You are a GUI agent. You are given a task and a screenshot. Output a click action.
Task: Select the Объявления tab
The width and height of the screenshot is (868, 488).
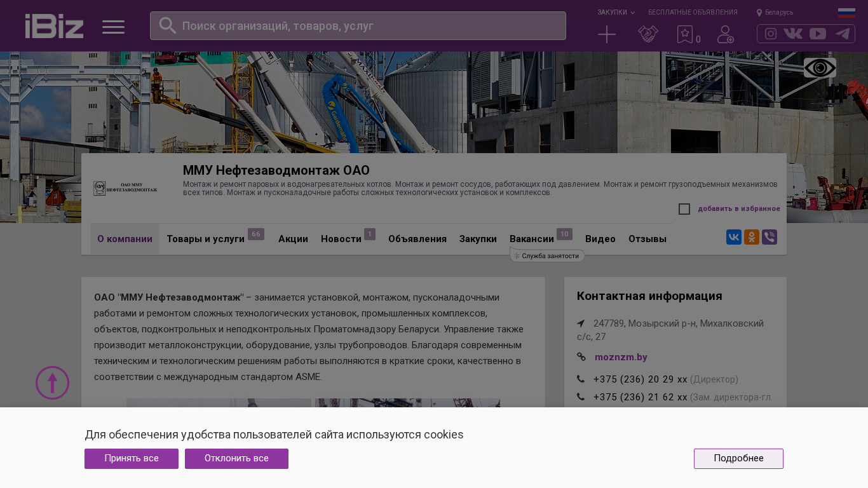pyautogui.click(x=417, y=239)
